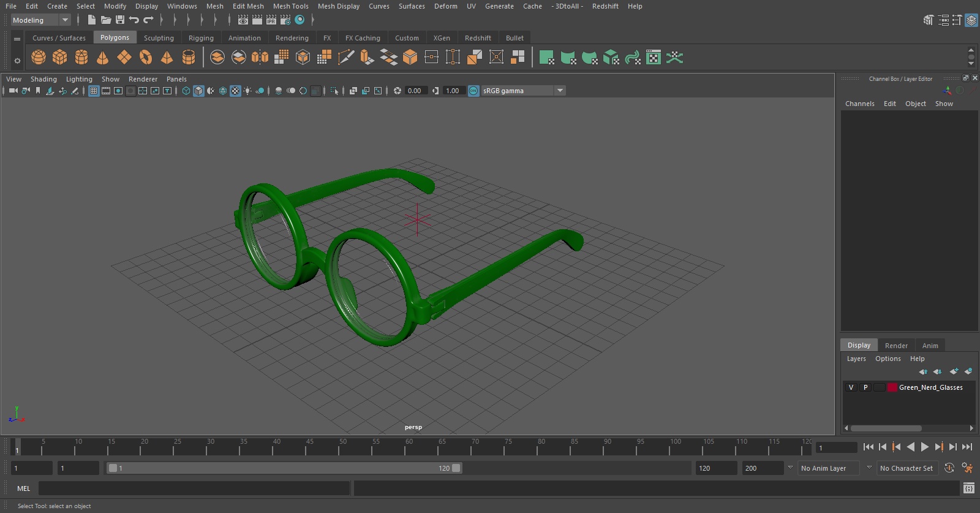The width and height of the screenshot is (980, 513).
Task: Switch to the Rigging shelf tab
Action: click(201, 38)
